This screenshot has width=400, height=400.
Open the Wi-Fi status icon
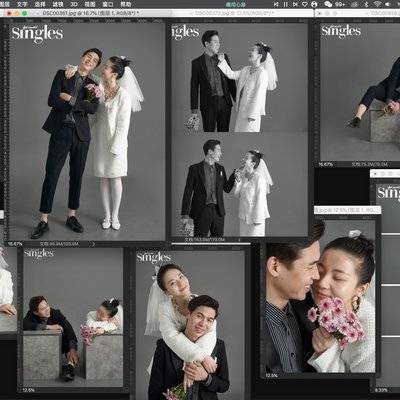[377, 4]
